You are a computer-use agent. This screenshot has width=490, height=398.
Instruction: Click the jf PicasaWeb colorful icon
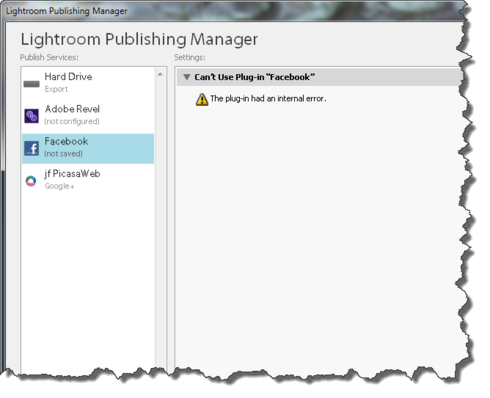pos(31,181)
